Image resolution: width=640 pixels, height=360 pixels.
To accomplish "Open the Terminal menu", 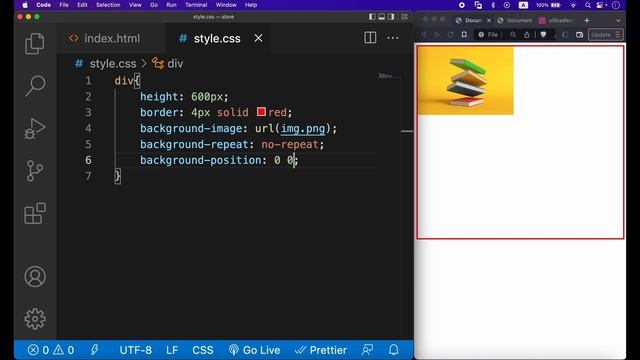I will (196, 5).
